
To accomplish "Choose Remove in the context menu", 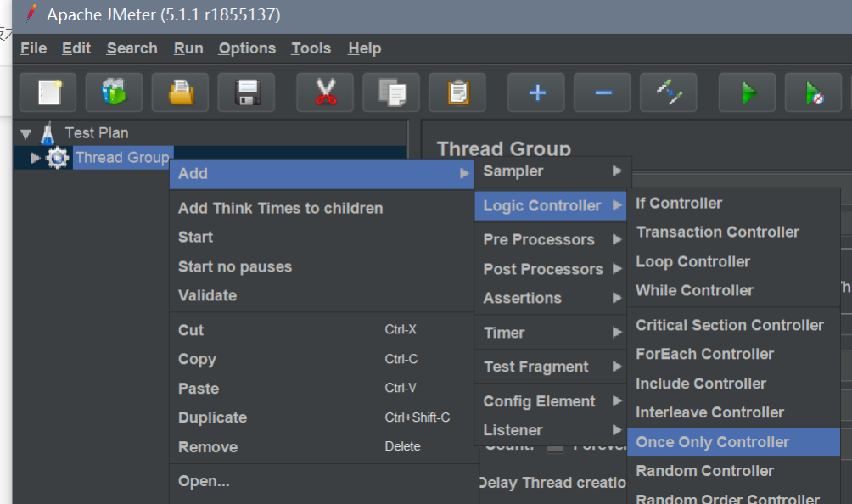I will 322,447.
